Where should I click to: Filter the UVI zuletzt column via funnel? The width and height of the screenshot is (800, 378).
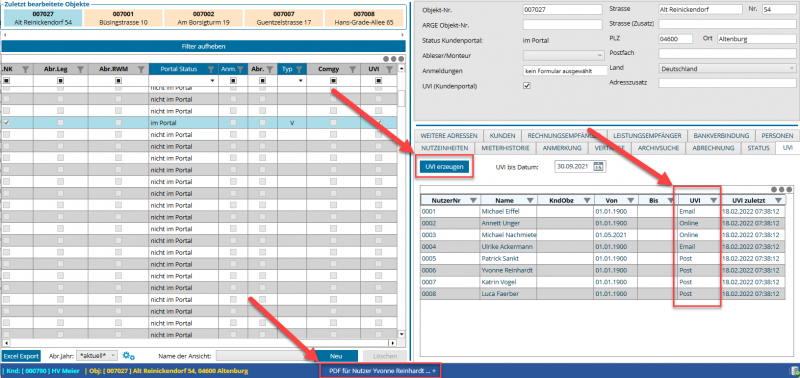click(778, 200)
